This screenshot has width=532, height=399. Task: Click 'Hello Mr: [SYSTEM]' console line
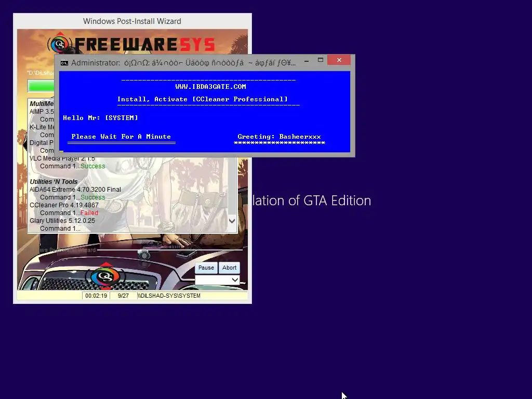click(100, 118)
